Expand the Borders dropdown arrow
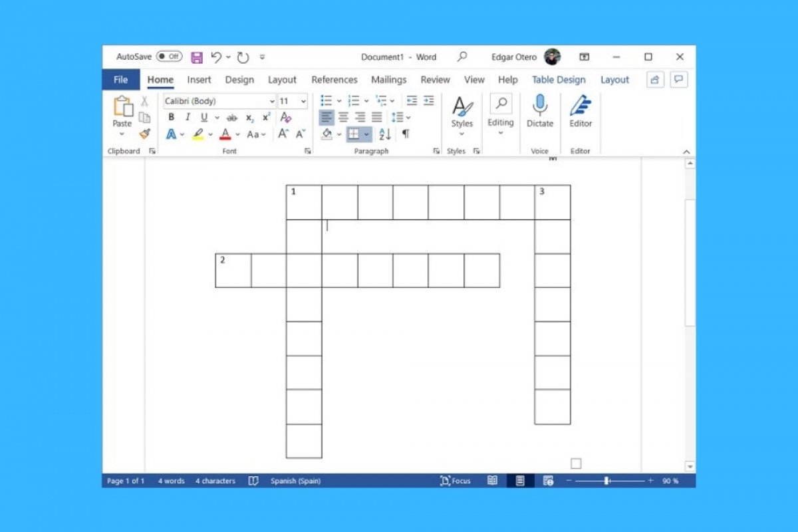 coord(367,134)
